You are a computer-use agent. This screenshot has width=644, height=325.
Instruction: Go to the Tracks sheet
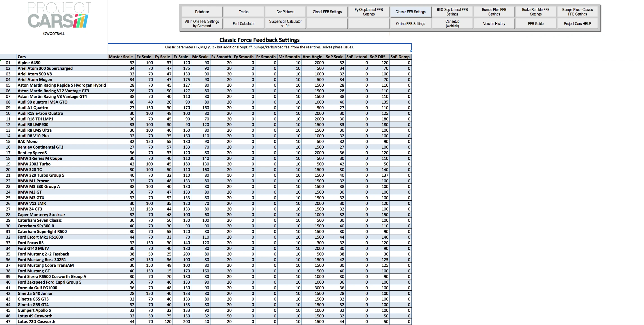point(243,12)
